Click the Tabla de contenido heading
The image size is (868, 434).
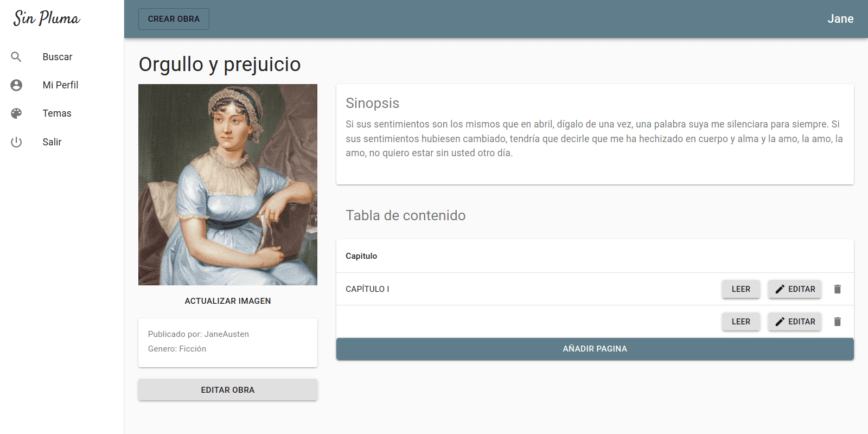[x=406, y=215]
